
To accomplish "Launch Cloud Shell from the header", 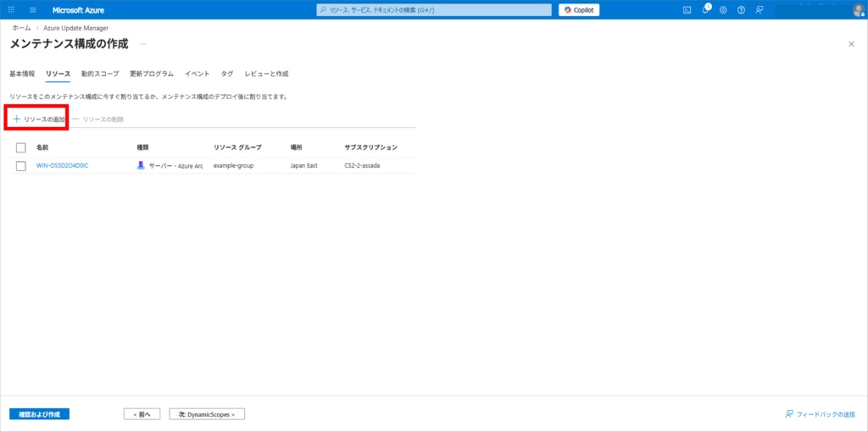I will pyautogui.click(x=687, y=10).
